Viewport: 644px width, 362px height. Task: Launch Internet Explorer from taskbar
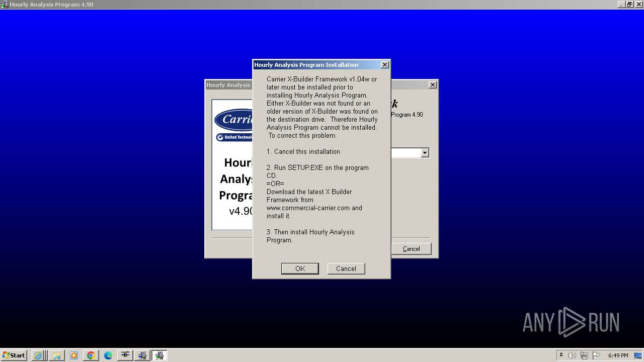tap(38, 355)
